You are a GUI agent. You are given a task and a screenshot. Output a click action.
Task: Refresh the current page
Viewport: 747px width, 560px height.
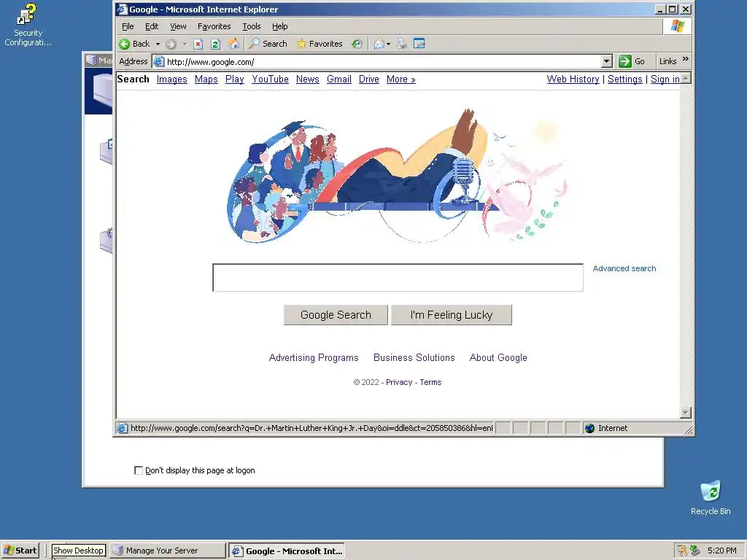pyautogui.click(x=215, y=44)
